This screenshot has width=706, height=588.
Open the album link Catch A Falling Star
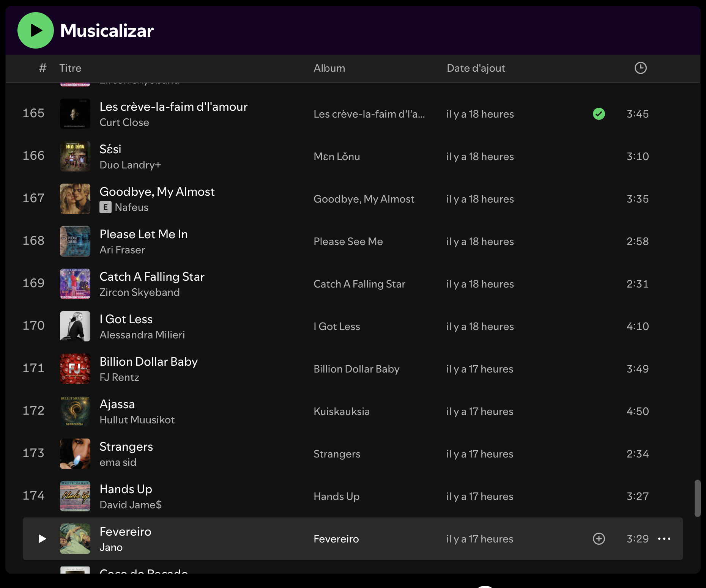coord(359,284)
